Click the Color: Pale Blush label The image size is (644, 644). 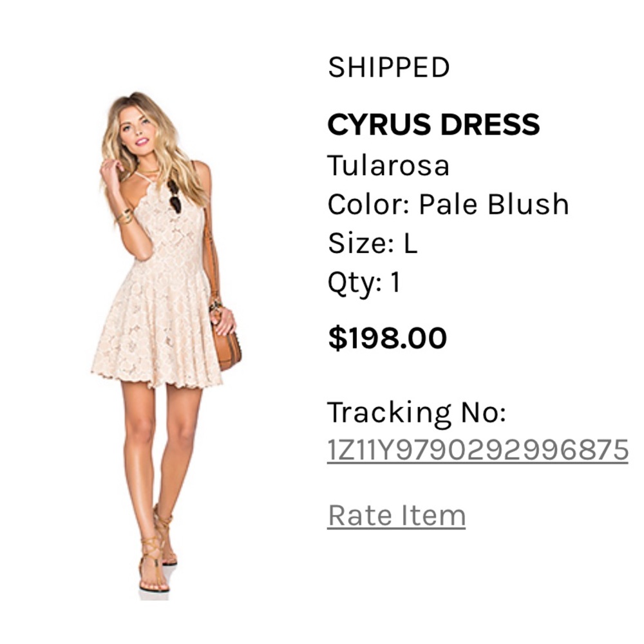(448, 204)
